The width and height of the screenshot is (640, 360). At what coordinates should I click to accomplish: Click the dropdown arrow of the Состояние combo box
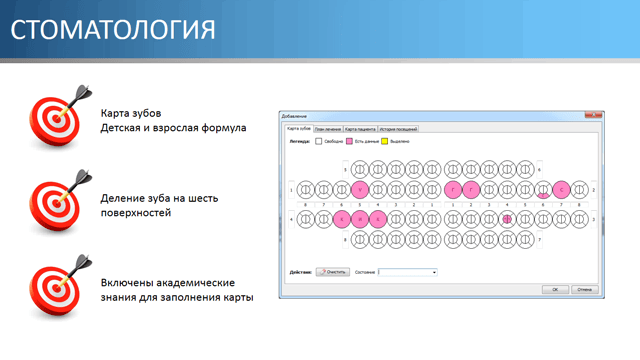click(434, 272)
